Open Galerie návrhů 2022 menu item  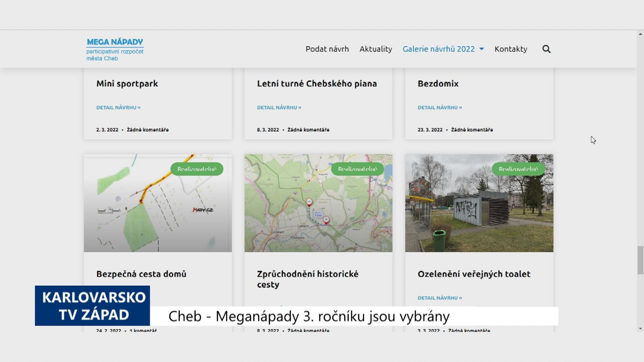point(439,49)
